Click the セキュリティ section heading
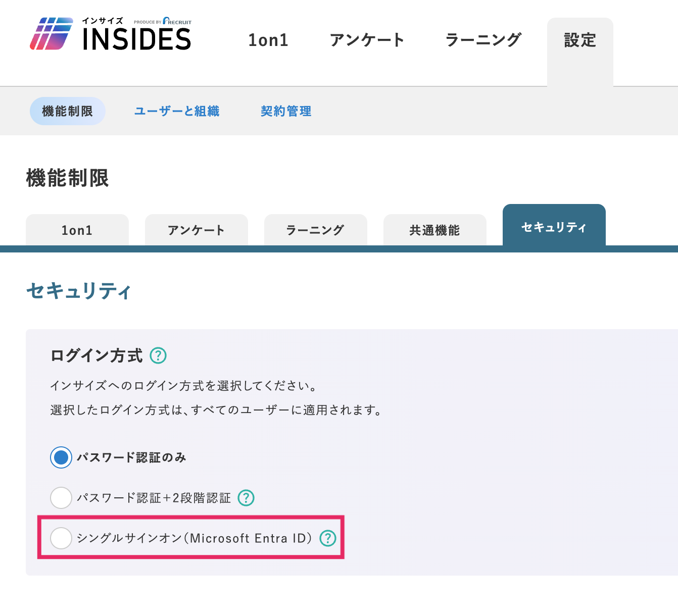This screenshot has height=616, width=678. pos(78,291)
